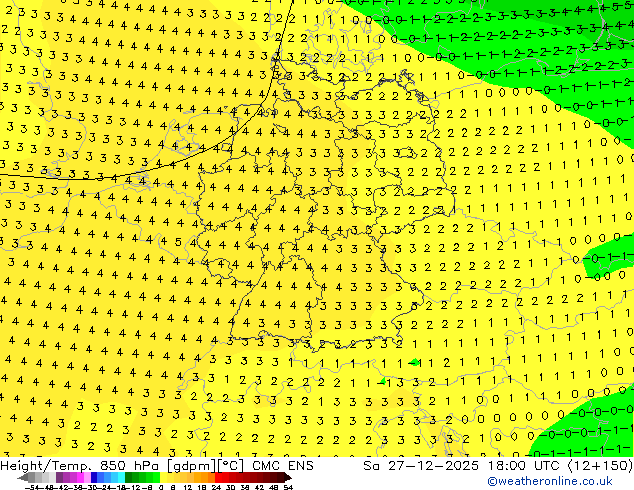Click the 'Height/Temp. 850 hPa' map title

tap(79, 466)
